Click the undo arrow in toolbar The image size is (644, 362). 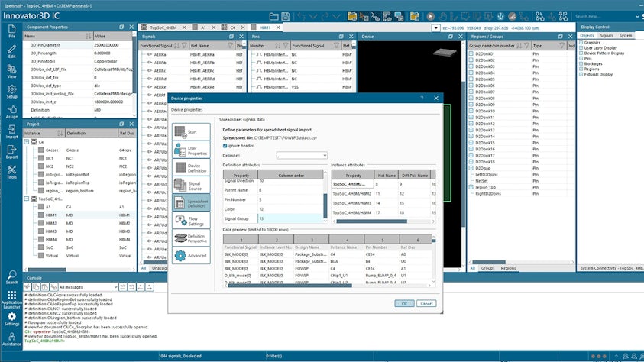(301, 16)
